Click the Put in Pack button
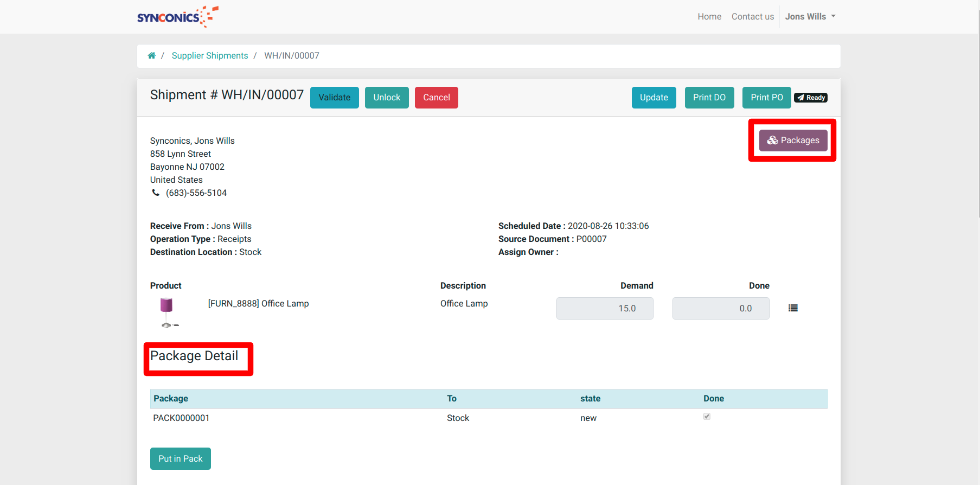The width and height of the screenshot is (980, 485). (x=180, y=458)
